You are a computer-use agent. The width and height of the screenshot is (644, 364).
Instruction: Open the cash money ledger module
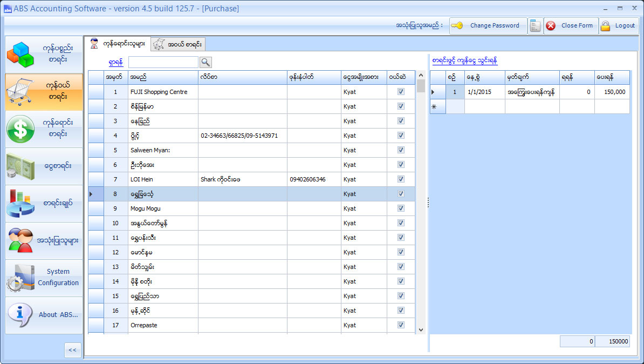click(x=44, y=166)
